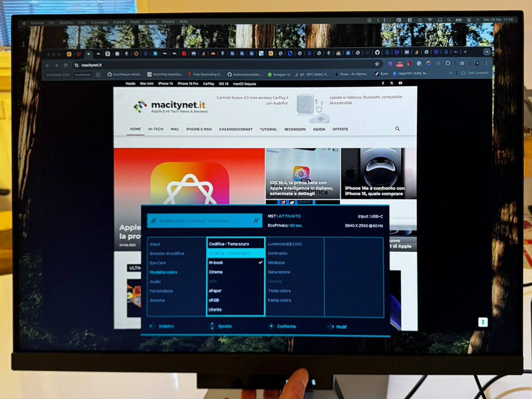Select the Nitidezza setting in the OSD
Viewport: 532px width, 399px height.
pyautogui.click(x=276, y=263)
